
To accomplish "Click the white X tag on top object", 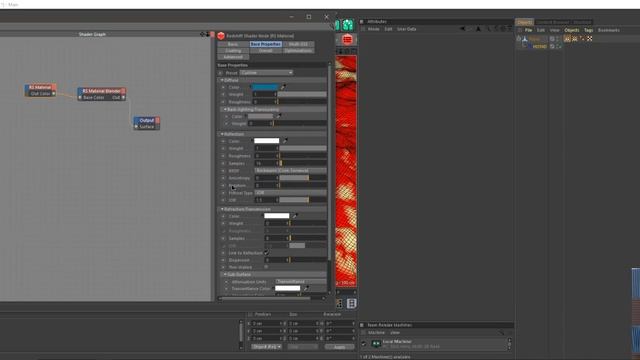I will click(589, 39).
